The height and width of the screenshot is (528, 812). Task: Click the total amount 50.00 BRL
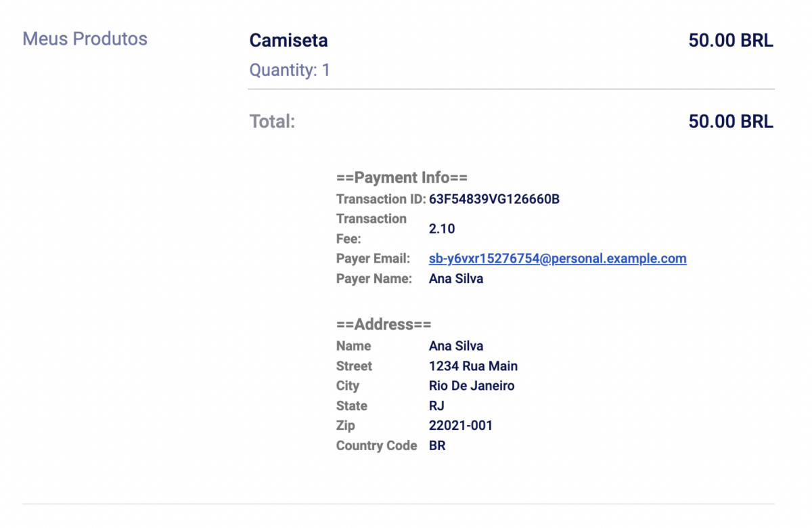point(730,122)
